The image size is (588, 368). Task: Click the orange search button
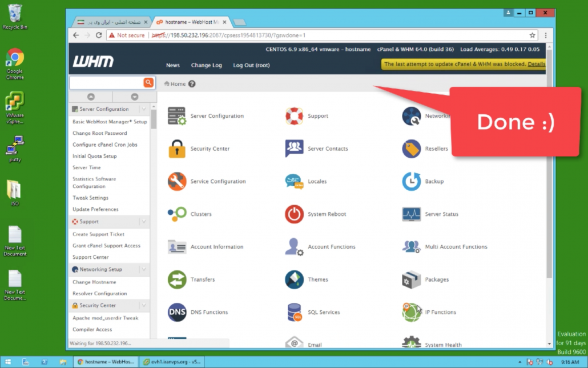click(148, 83)
